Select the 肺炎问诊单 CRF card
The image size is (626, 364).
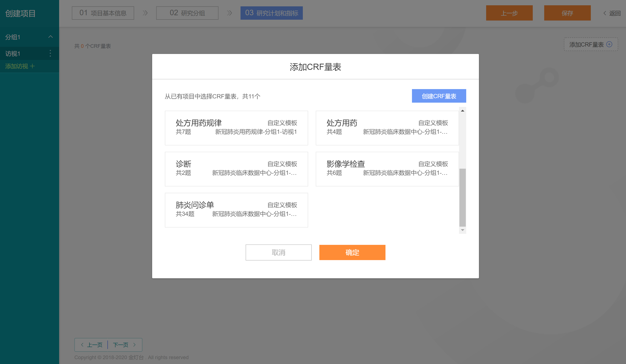click(x=236, y=210)
